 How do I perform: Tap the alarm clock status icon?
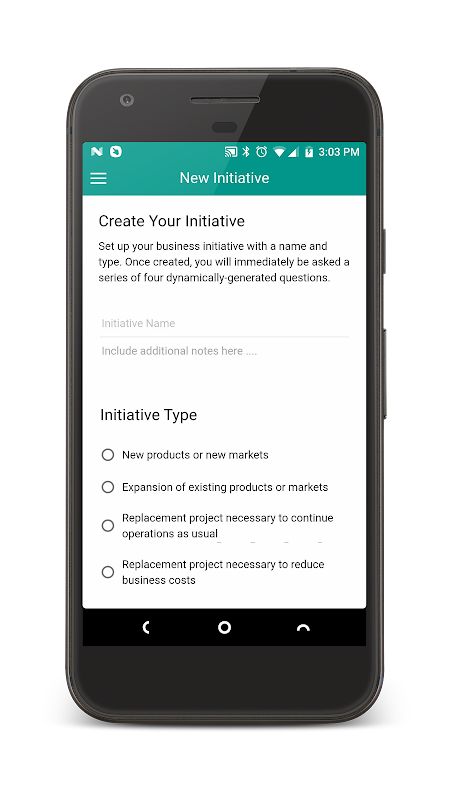(262, 152)
